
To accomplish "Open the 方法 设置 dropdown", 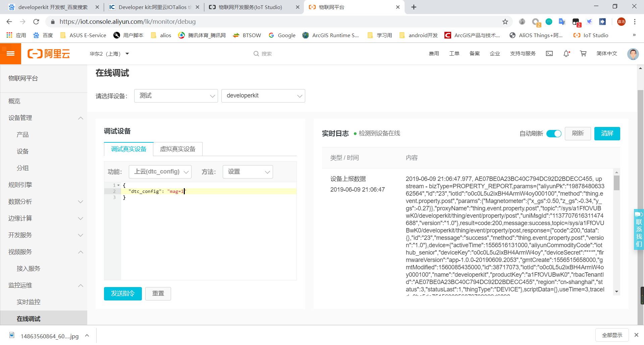I will [248, 171].
